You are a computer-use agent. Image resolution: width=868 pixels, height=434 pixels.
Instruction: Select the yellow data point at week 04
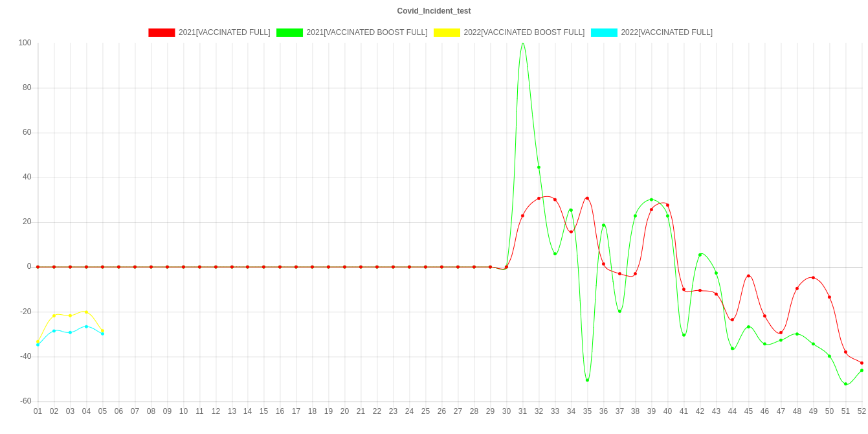[x=86, y=312]
